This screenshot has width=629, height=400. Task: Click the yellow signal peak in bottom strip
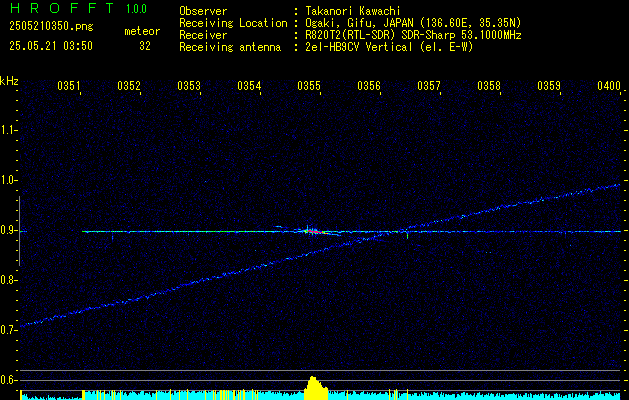click(316, 388)
